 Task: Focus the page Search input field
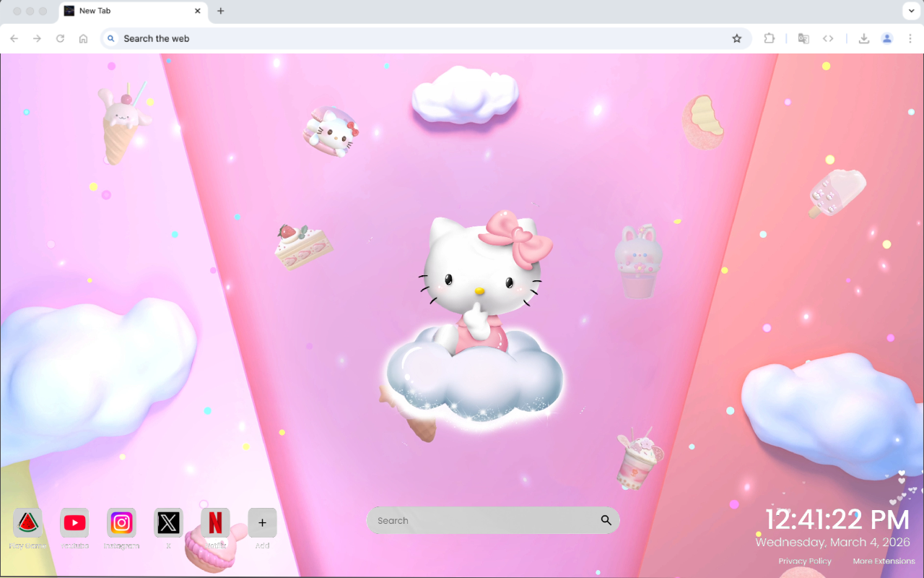tap(493, 520)
